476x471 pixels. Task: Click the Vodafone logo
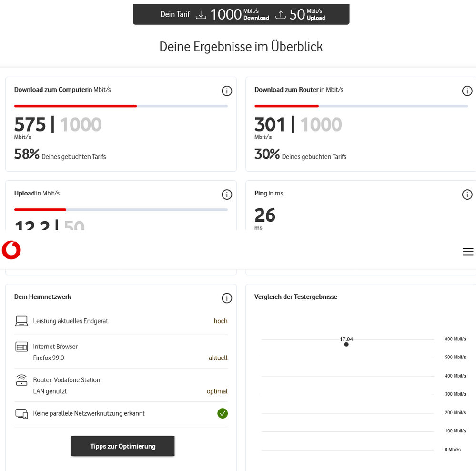click(x=11, y=250)
